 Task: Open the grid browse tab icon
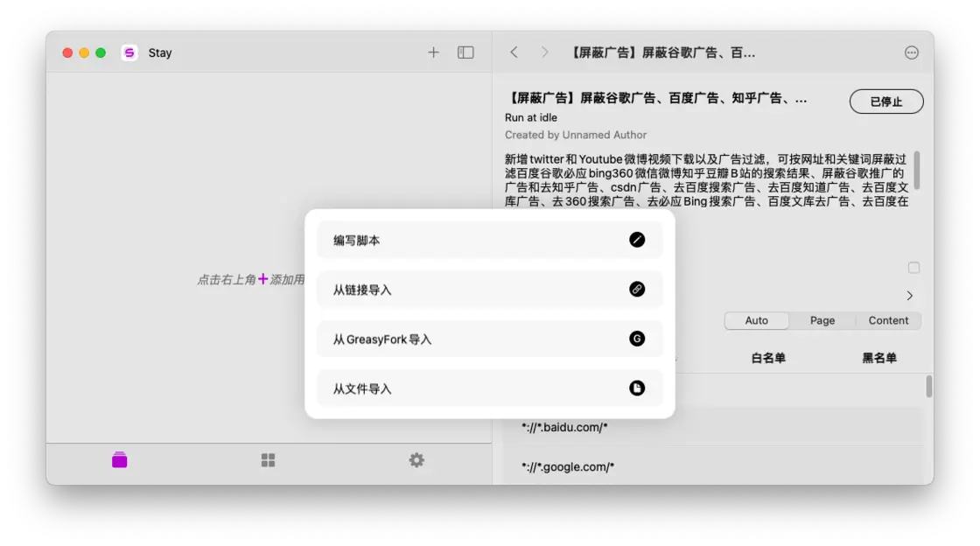pyautogui.click(x=268, y=460)
